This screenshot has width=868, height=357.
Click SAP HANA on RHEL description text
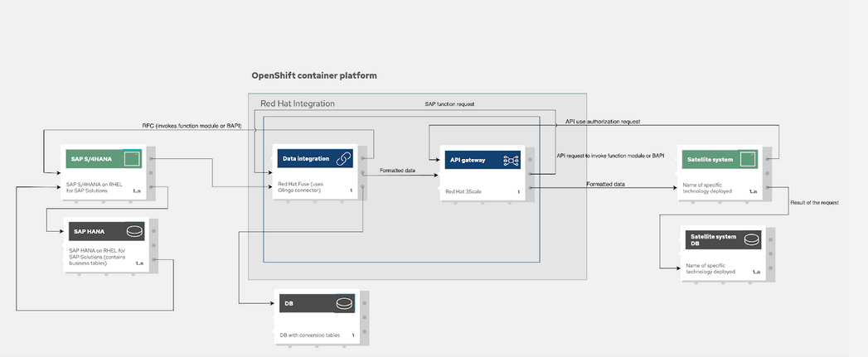click(96, 258)
